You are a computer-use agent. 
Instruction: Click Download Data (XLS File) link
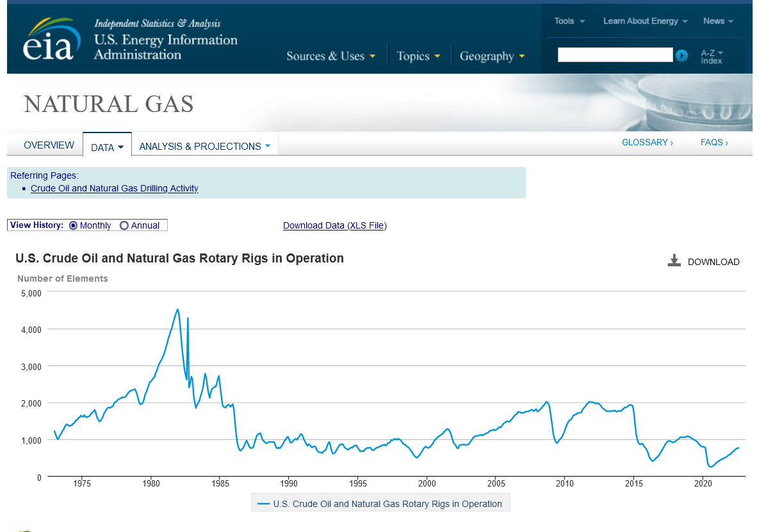click(x=334, y=225)
